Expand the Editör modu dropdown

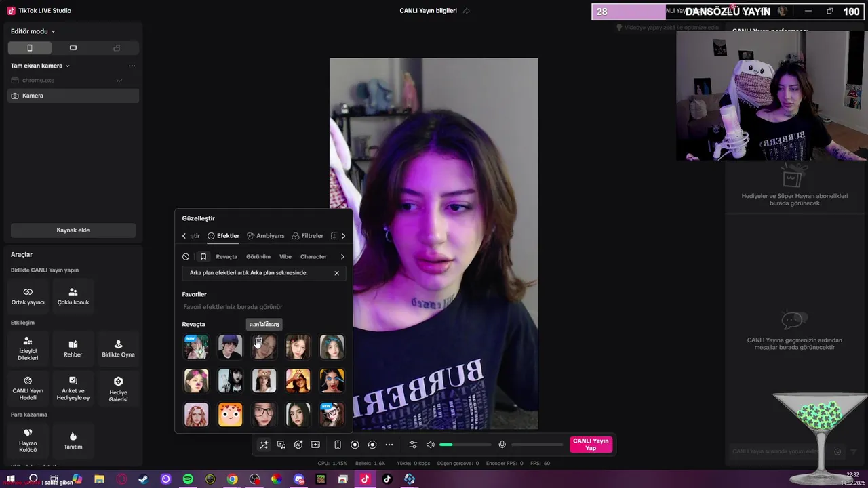tap(33, 31)
